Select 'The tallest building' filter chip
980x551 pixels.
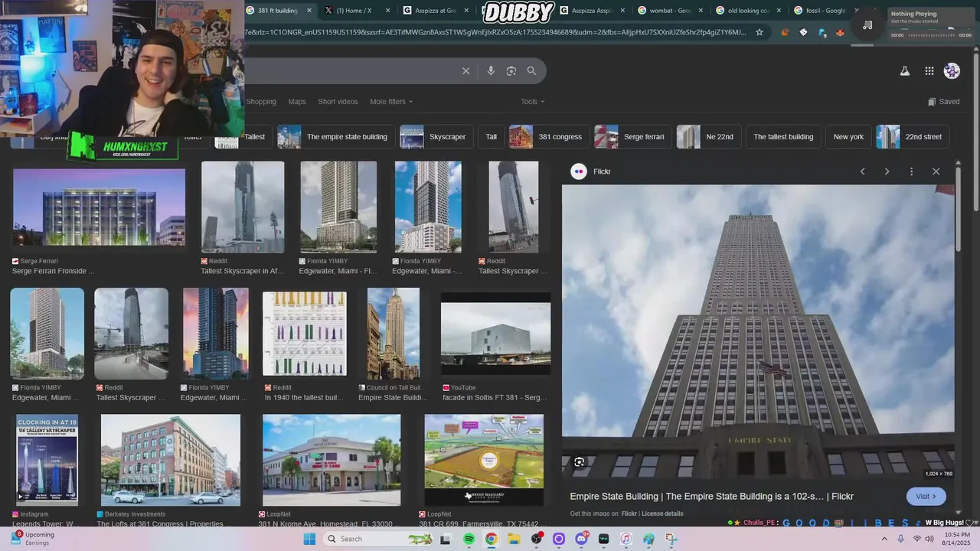point(783,137)
